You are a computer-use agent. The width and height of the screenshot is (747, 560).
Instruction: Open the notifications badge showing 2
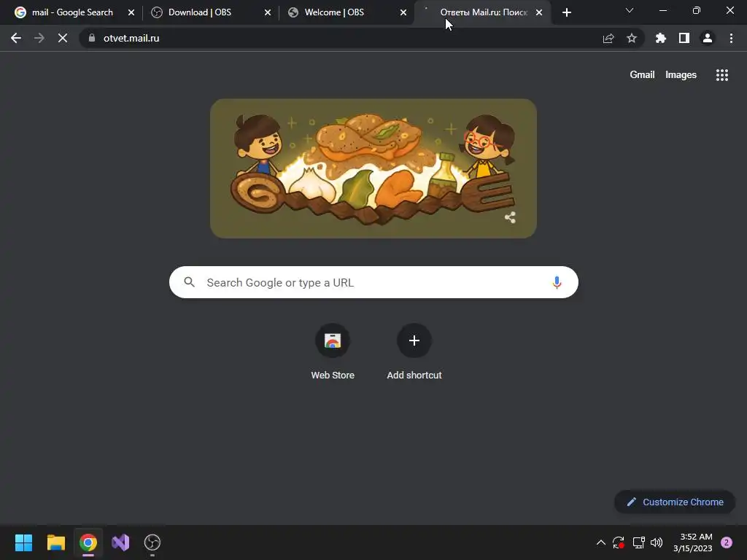727,542
